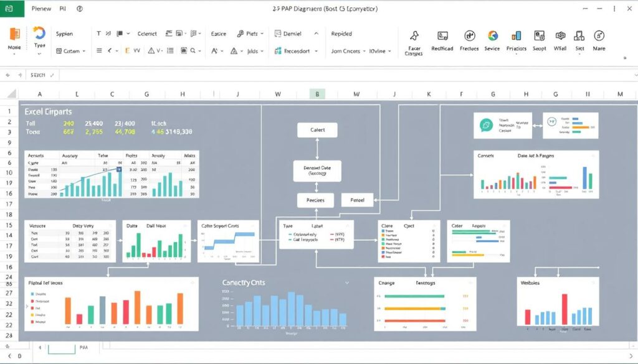This screenshot has width=638, height=364.
Task: Click the orange E icon in ribbon
Action: tap(127, 51)
